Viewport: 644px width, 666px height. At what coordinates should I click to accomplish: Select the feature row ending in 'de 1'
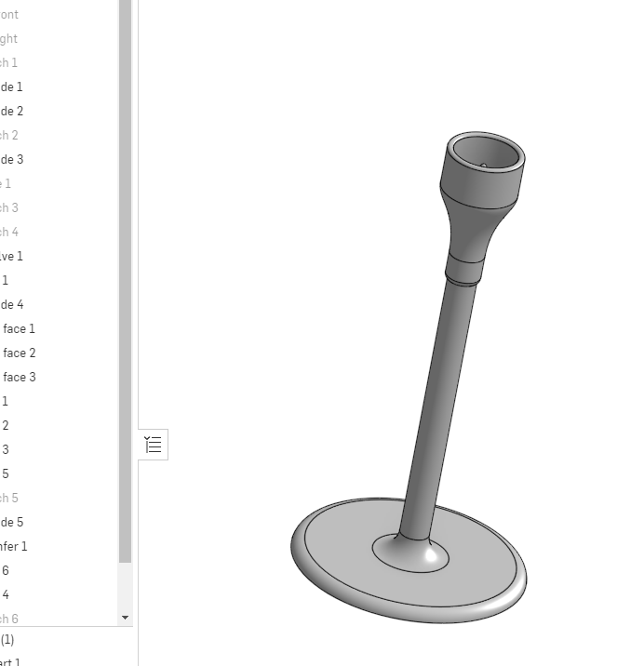pos(59,87)
